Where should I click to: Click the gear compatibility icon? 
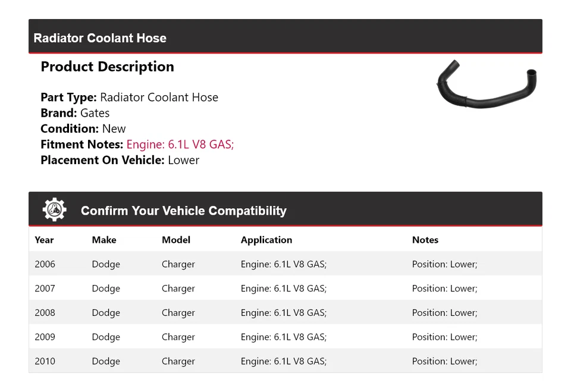[x=55, y=210]
